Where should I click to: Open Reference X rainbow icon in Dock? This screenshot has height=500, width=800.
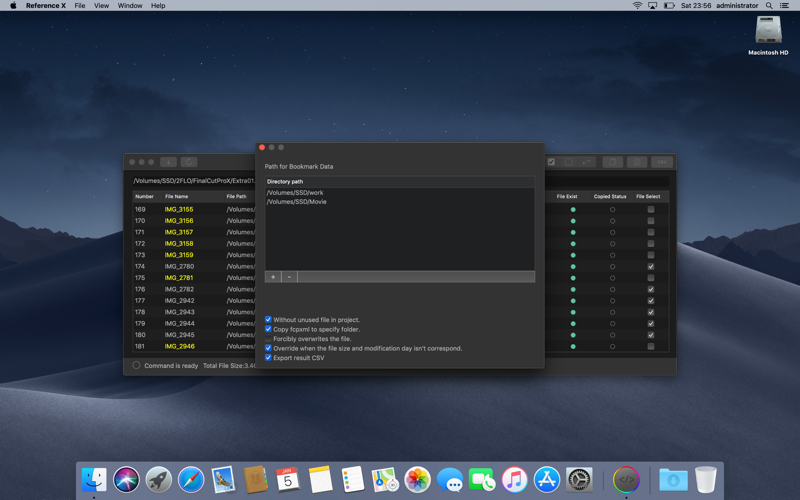626,480
